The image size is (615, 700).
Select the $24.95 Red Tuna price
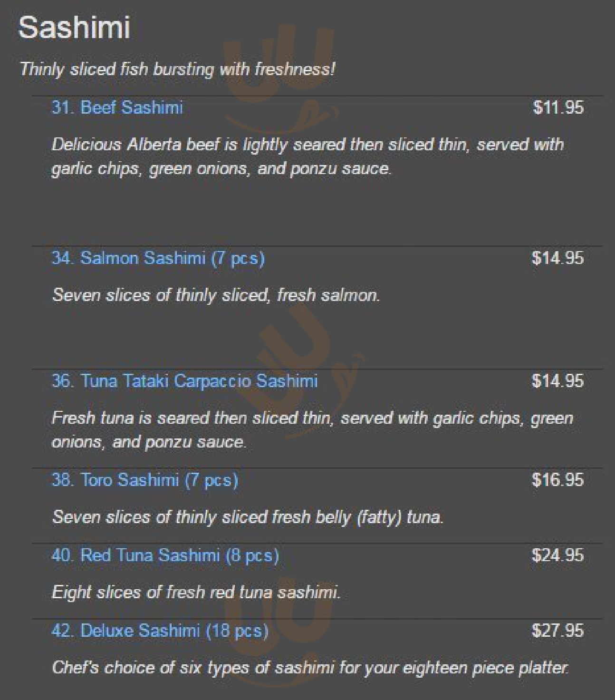tap(557, 555)
